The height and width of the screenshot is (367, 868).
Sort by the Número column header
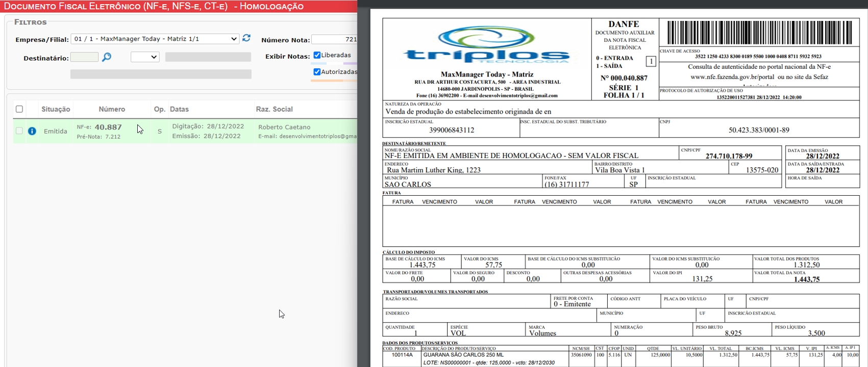pos(112,109)
